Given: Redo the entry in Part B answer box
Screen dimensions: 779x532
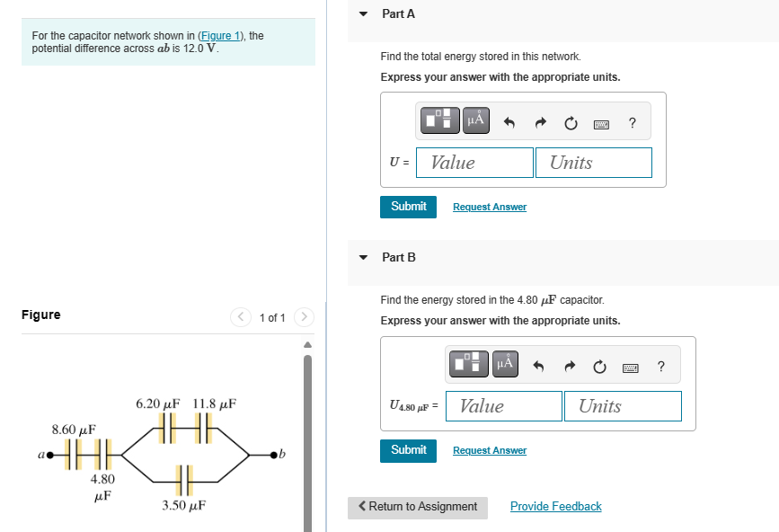Looking at the screenshot, I should click(x=570, y=364).
